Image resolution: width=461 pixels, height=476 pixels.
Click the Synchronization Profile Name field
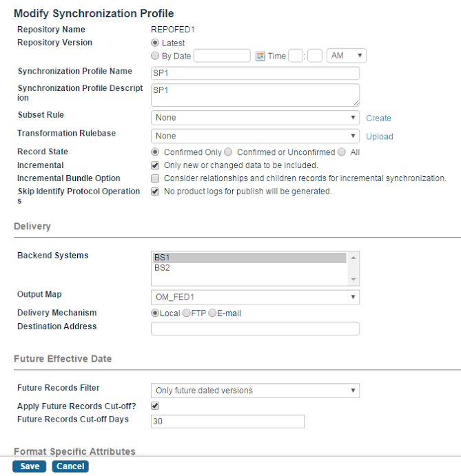255,73
